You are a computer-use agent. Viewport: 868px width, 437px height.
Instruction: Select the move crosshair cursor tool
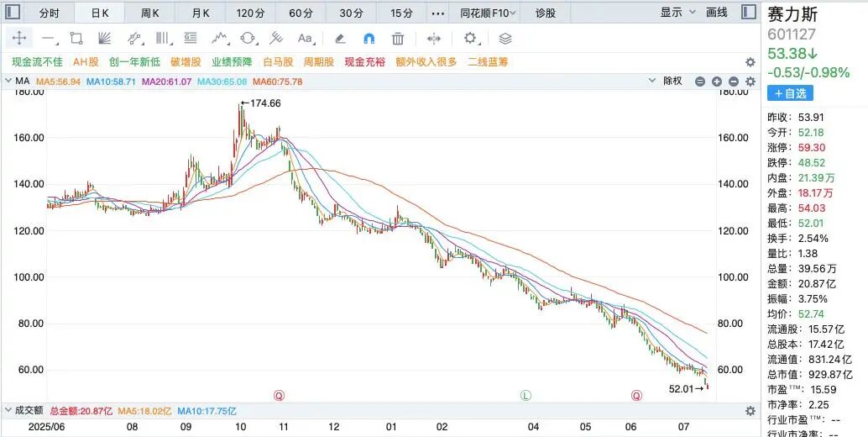tap(19, 38)
